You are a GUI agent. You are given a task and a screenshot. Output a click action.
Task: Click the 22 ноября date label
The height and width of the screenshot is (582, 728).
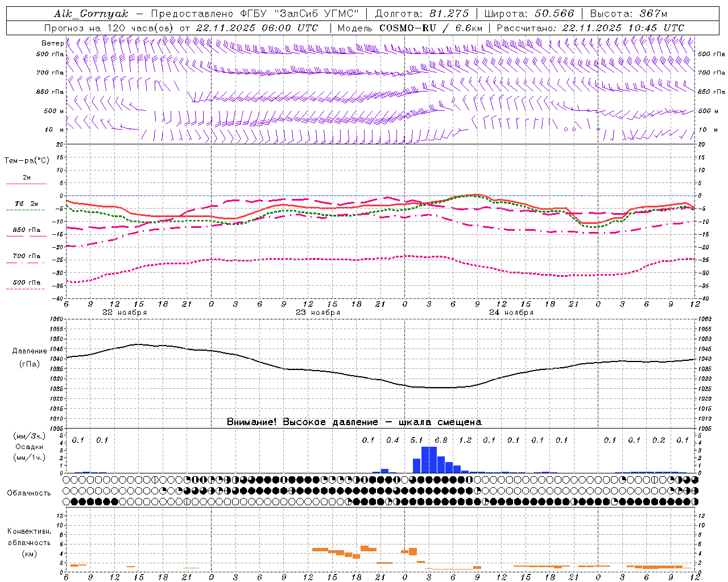(125, 313)
